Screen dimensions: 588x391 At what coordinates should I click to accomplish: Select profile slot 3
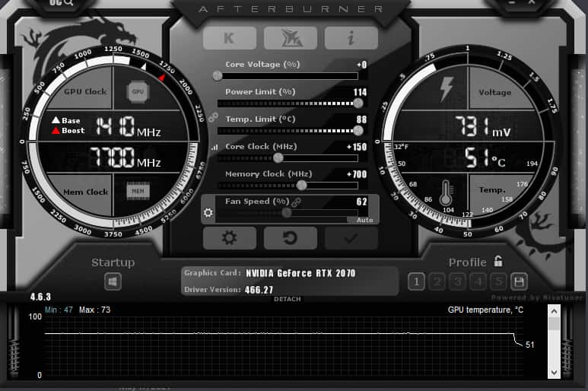[457, 281]
